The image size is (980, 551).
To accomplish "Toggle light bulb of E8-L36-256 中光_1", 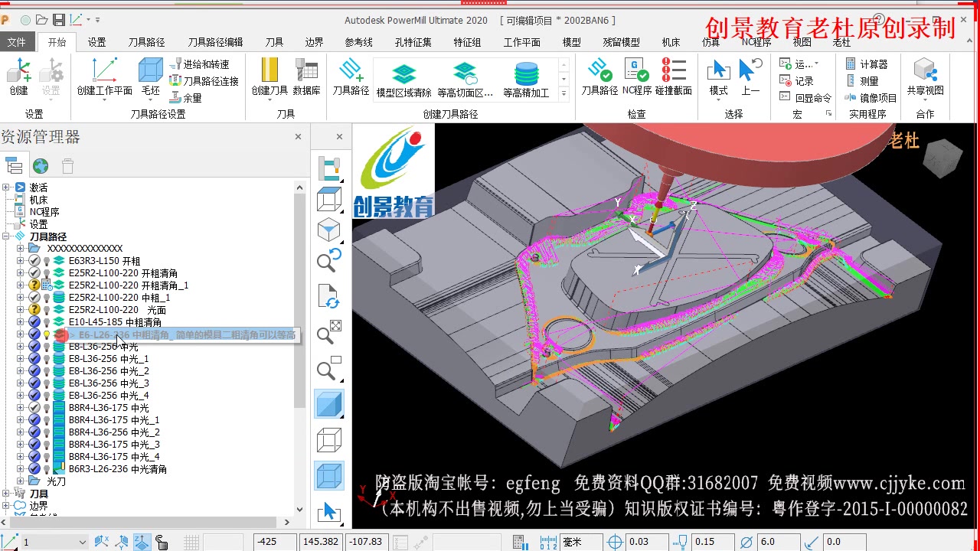I will [x=47, y=359].
